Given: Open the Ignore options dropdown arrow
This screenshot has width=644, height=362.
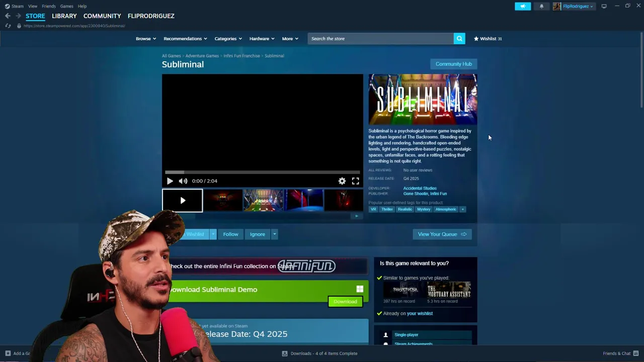Looking at the screenshot, I should (x=274, y=234).
